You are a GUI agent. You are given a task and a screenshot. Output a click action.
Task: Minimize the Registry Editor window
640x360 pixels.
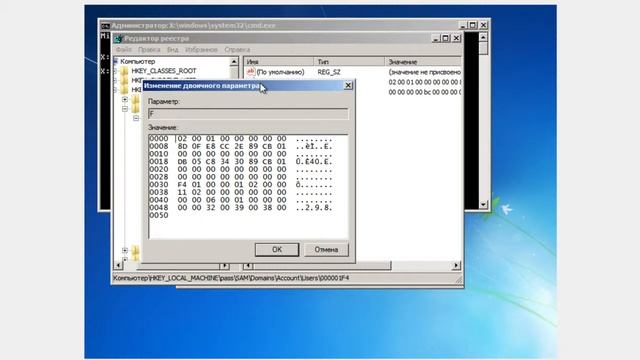pyautogui.click(x=435, y=38)
